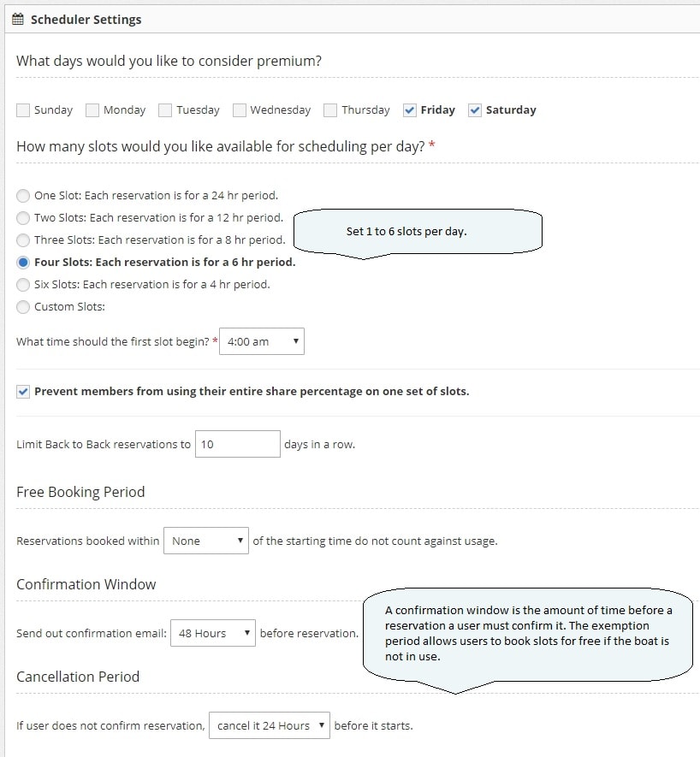Click the calendar icon beside Scheduler Settings
700x757 pixels.
click(x=17, y=19)
